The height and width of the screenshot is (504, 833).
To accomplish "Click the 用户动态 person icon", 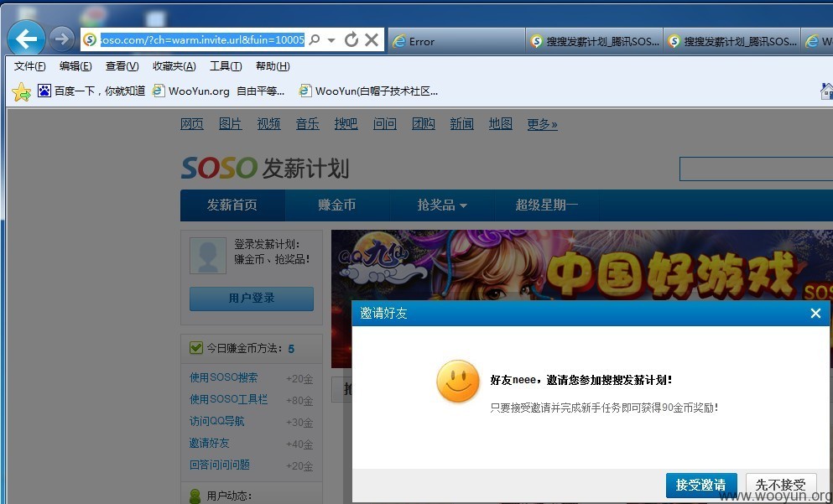I will coord(195,496).
